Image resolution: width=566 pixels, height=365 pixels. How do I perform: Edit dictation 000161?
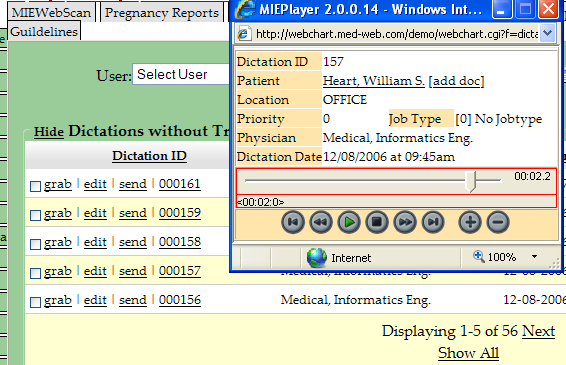(95, 184)
